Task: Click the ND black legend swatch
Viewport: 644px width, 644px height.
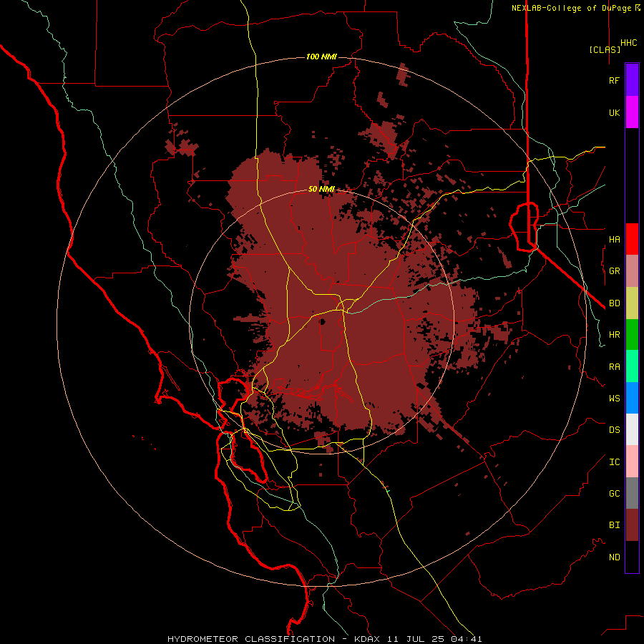Action: [x=632, y=557]
